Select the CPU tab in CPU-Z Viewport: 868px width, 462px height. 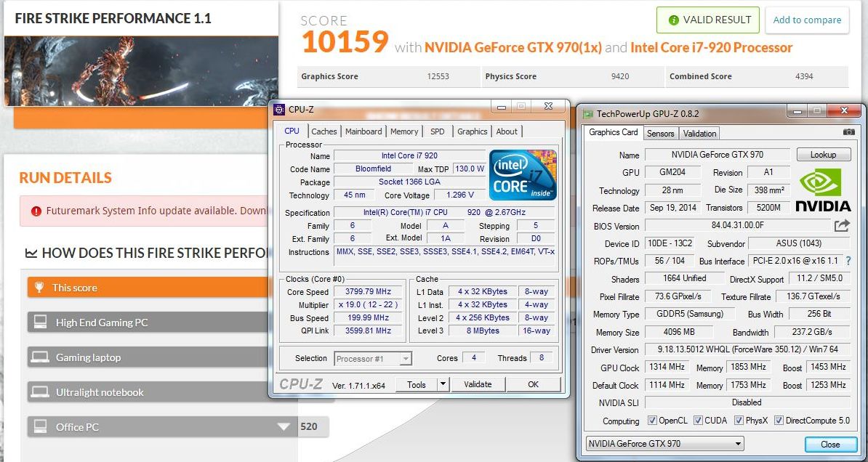292,131
